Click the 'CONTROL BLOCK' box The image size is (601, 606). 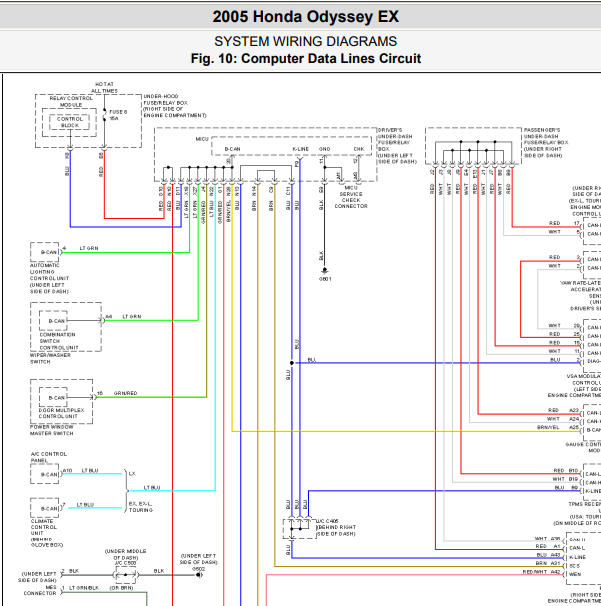click(70, 122)
